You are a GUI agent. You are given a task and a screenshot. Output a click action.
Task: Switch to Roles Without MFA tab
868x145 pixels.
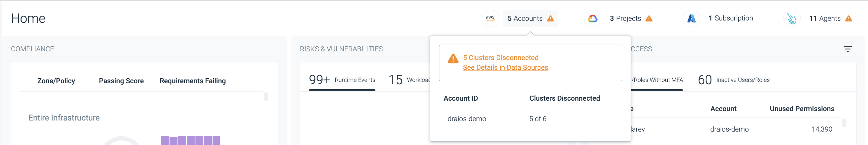(657, 80)
